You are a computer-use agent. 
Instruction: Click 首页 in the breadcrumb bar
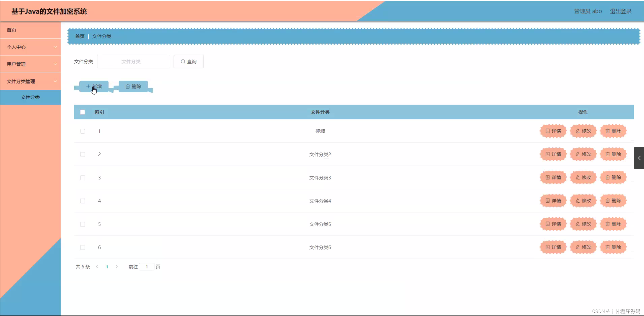(80, 36)
